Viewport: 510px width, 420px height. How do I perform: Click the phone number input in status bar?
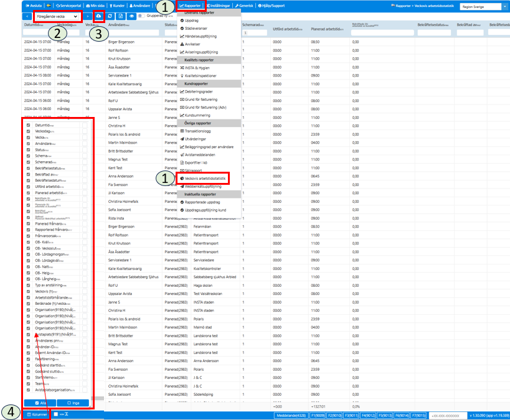(448, 416)
